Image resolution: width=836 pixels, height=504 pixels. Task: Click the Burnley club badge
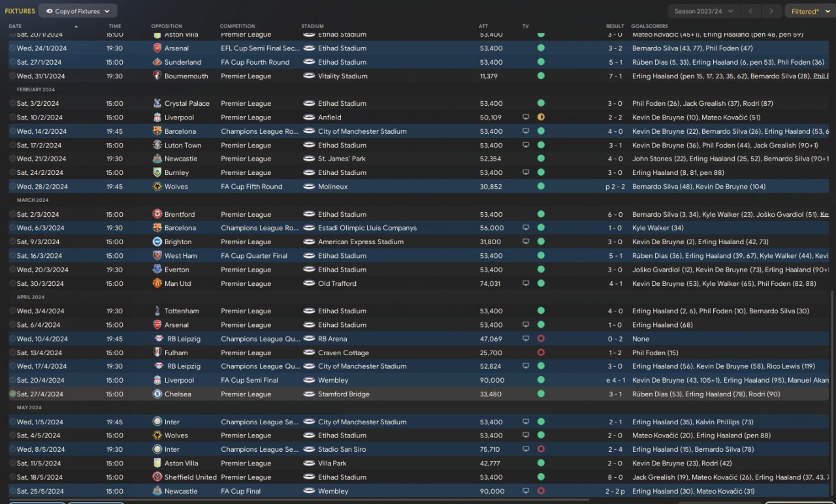coord(157,172)
